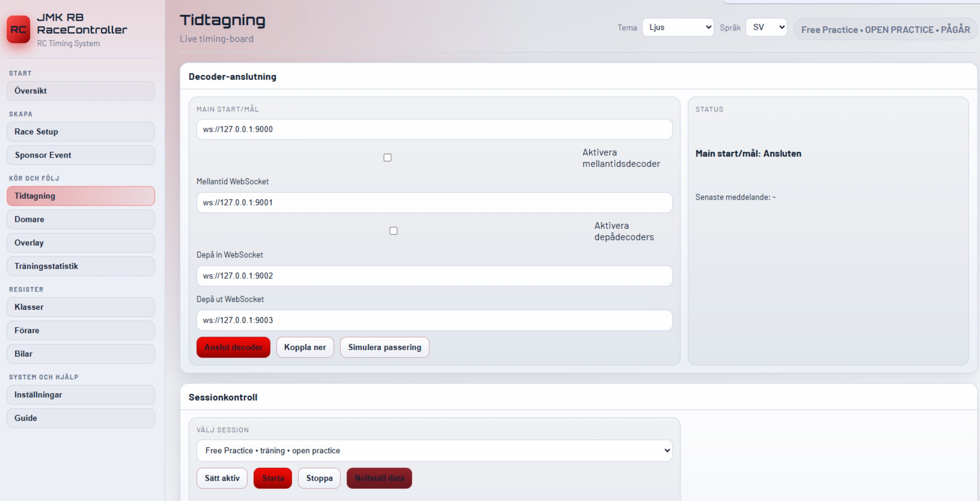The height and width of the screenshot is (501, 980).
Task: Click the 'Senaste meddelande: -' text
Action: [735, 197]
